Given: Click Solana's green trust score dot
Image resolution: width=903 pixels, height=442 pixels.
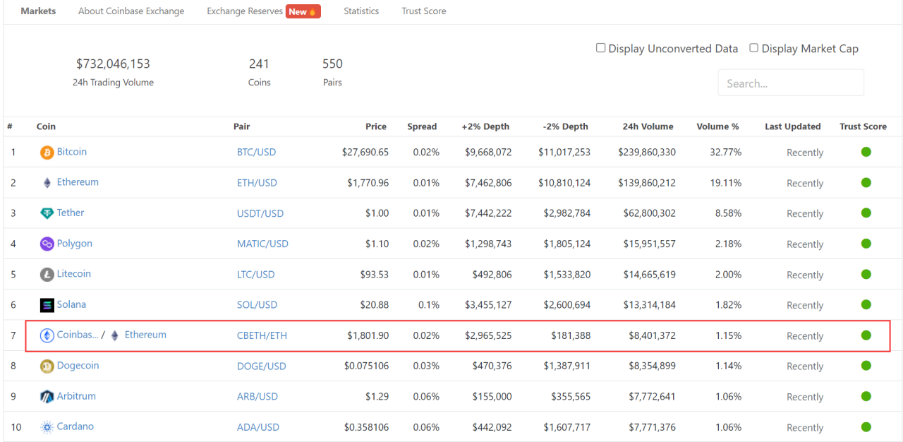Looking at the screenshot, I should click(866, 304).
